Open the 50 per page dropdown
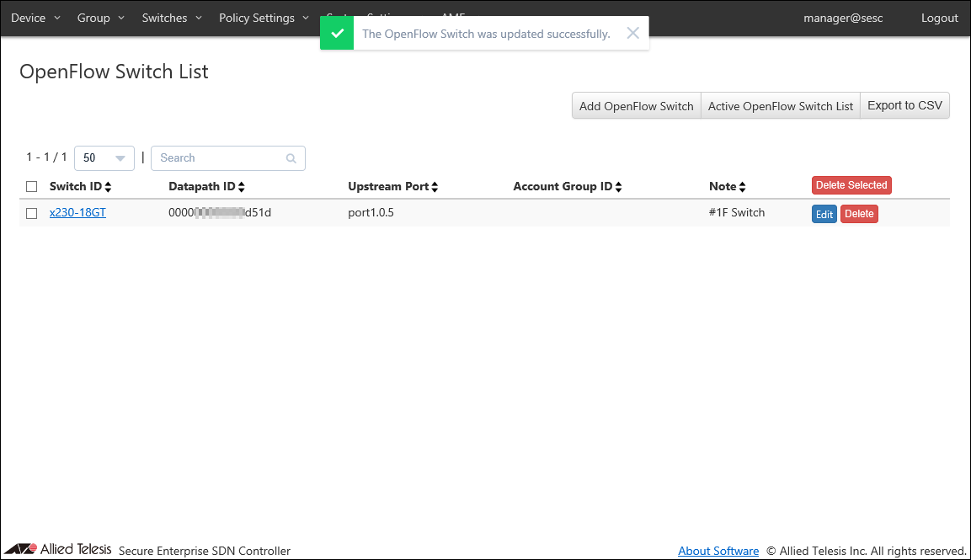This screenshot has width=971, height=560. tap(104, 158)
